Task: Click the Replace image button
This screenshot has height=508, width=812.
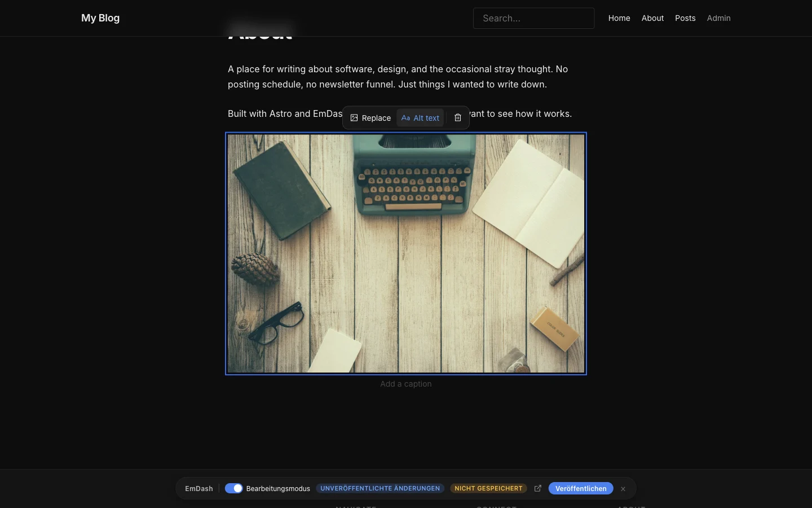Action: 370,118
